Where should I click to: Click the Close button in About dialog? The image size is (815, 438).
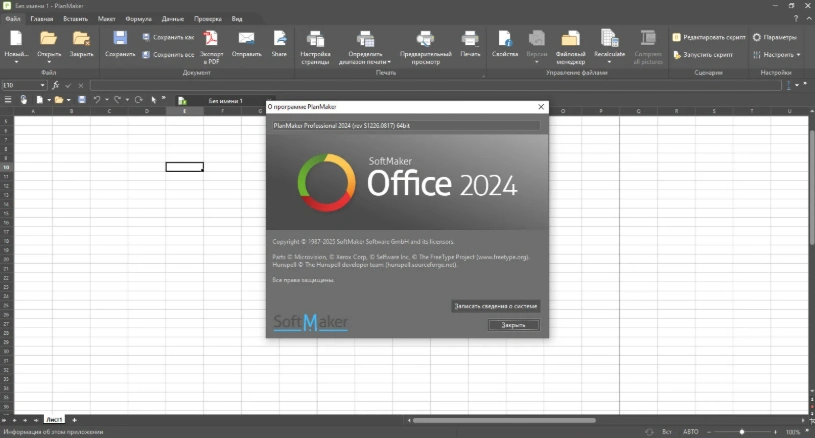point(514,325)
